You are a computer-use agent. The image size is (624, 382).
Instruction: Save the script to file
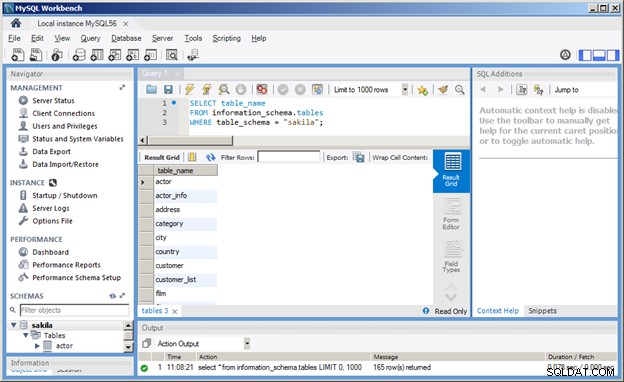click(x=168, y=90)
